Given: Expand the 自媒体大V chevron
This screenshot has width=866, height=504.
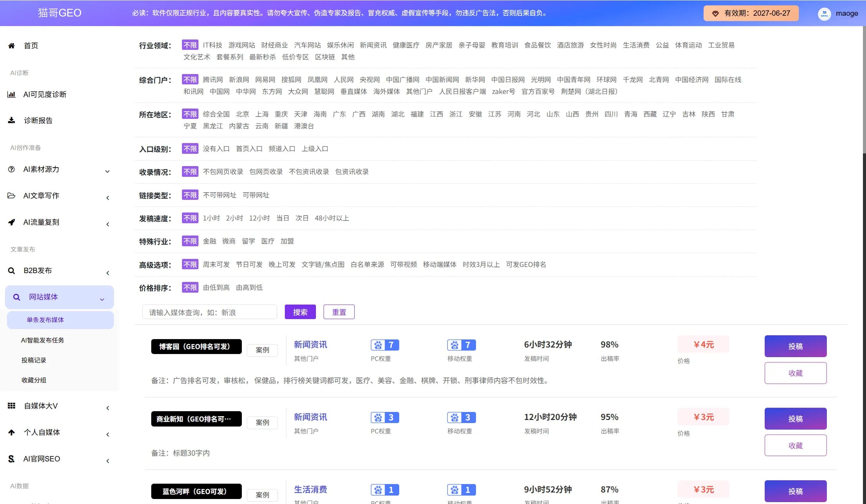Looking at the screenshot, I should (107, 408).
